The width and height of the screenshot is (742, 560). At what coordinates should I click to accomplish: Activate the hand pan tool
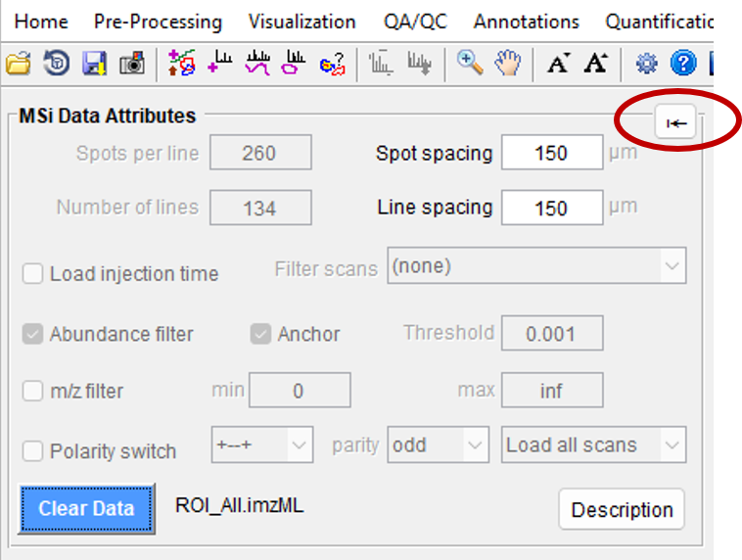tap(508, 63)
